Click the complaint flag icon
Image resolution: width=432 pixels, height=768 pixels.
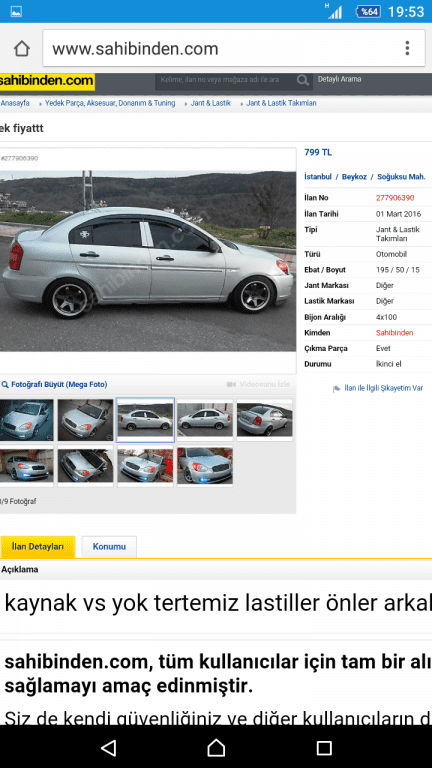point(336,389)
